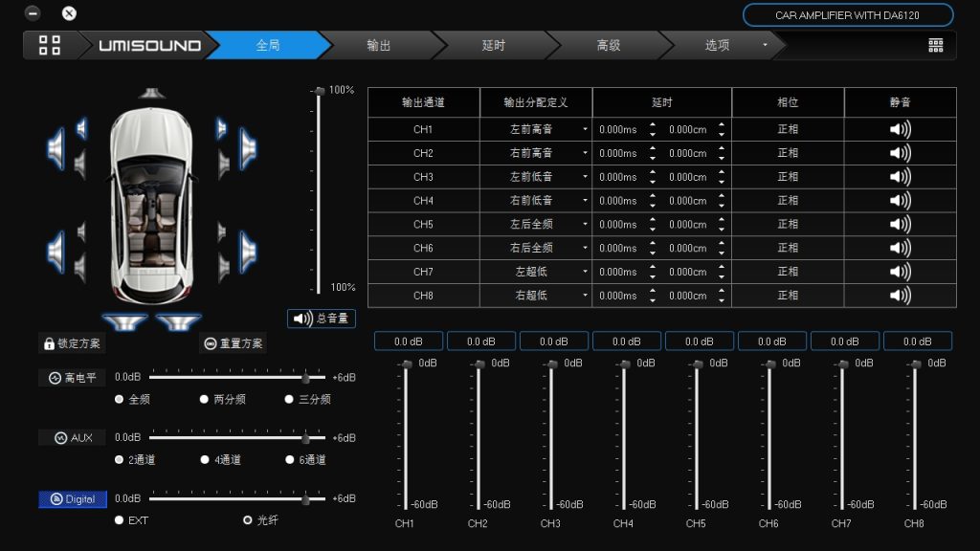Click the master volume vertical slider handle
This screenshot has height=551, width=980.
(320, 91)
